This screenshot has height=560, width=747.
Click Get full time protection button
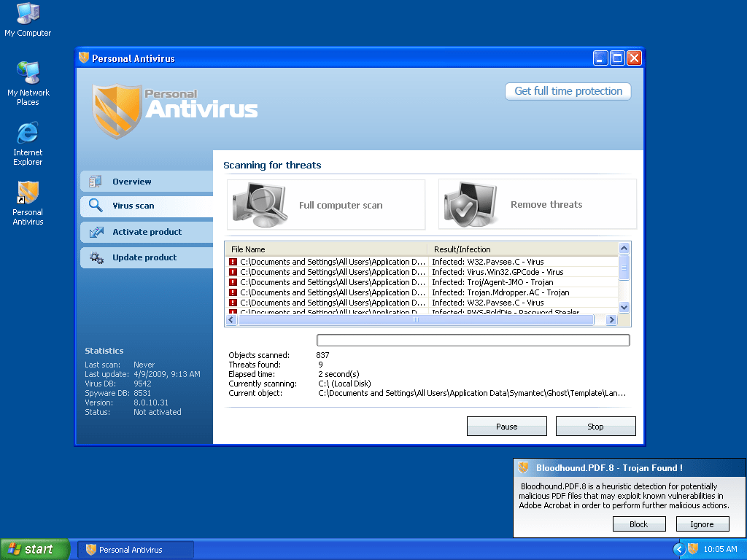[x=568, y=91]
